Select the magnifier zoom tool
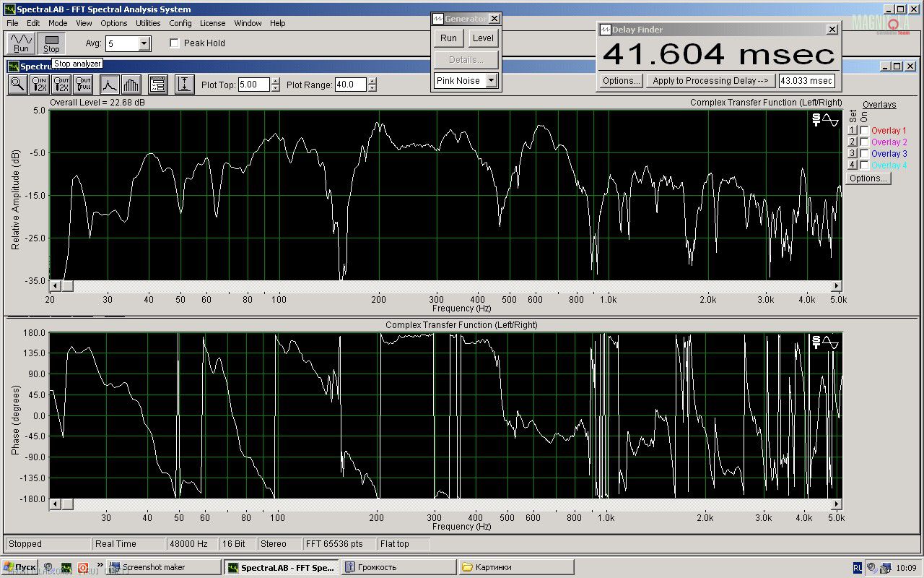Image resolution: width=924 pixels, height=578 pixels. [x=17, y=85]
